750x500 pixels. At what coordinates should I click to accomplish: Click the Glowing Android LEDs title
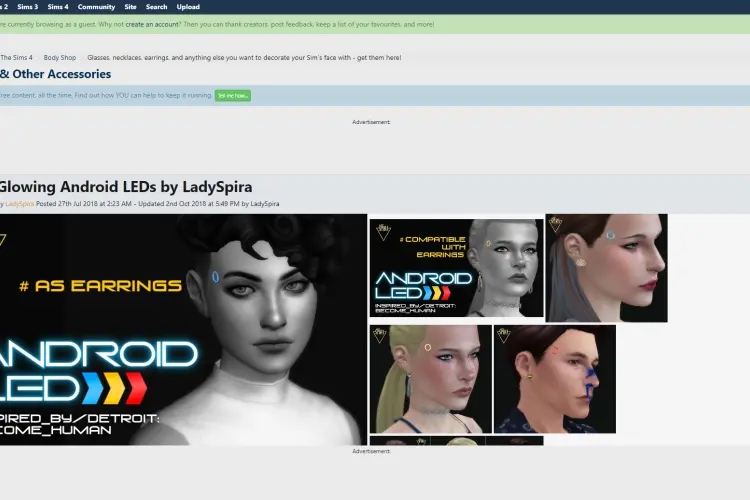click(x=126, y=187)
